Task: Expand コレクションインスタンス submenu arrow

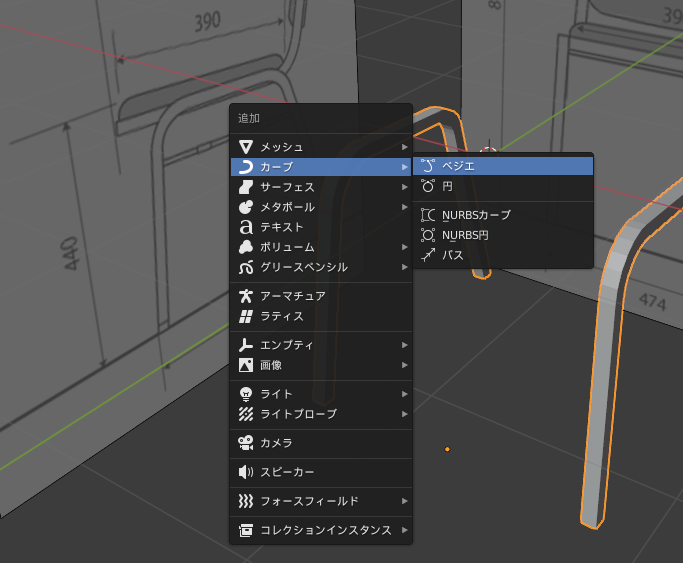Action: 405,530
